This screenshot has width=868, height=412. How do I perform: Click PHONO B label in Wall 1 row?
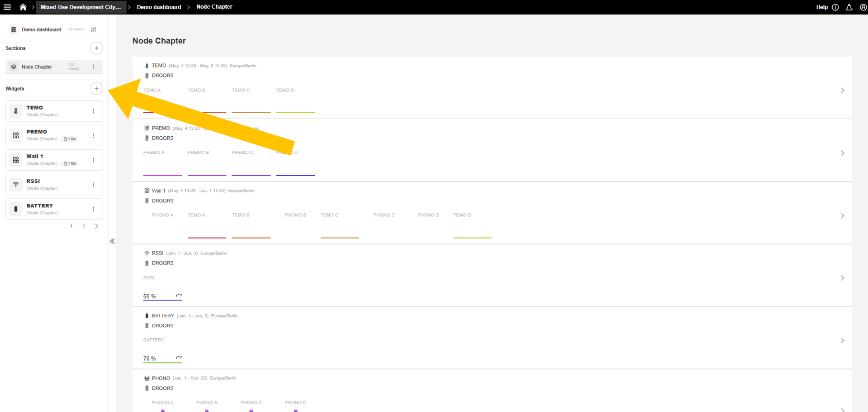295,215
